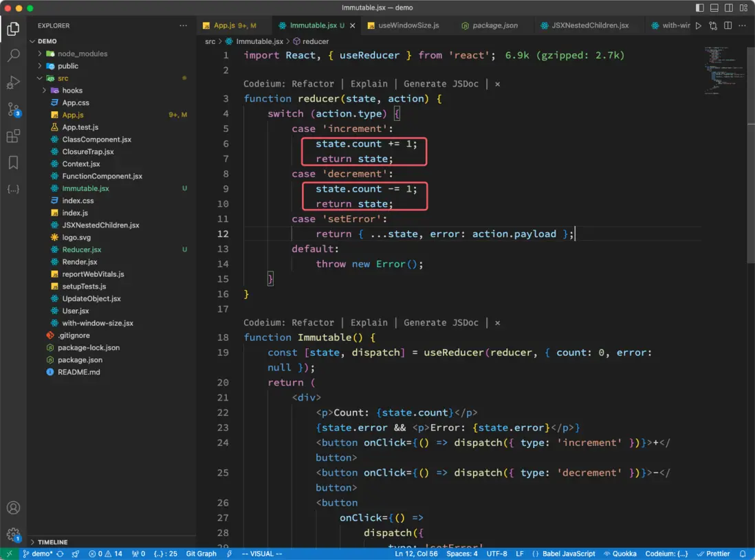The width and height of the screenshot is (755, 560).
Task: Toggle the bottom panel visibility
Action: (714, 8)
